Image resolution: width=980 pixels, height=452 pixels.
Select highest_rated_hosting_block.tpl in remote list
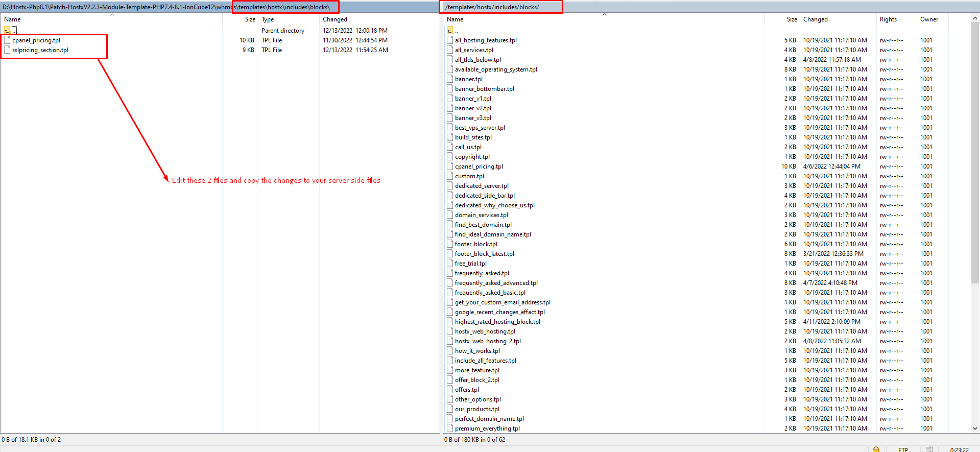point(497,322)
